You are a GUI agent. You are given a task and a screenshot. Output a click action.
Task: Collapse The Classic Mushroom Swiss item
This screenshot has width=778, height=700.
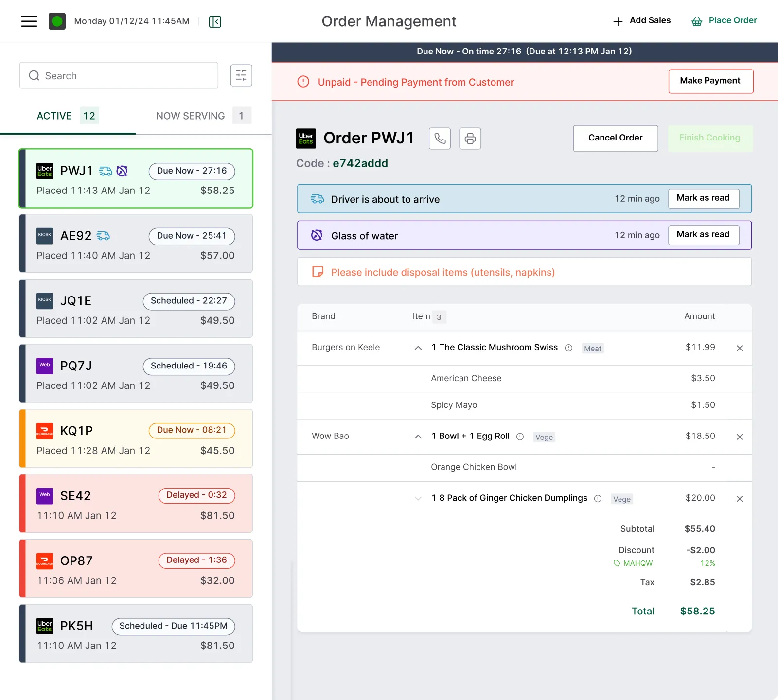click(x=418, y=348)
